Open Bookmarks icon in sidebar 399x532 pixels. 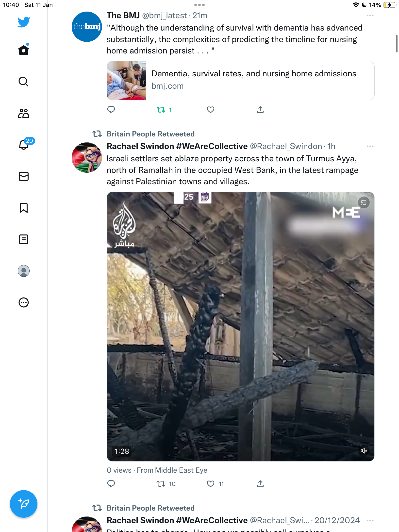(24, 208)
